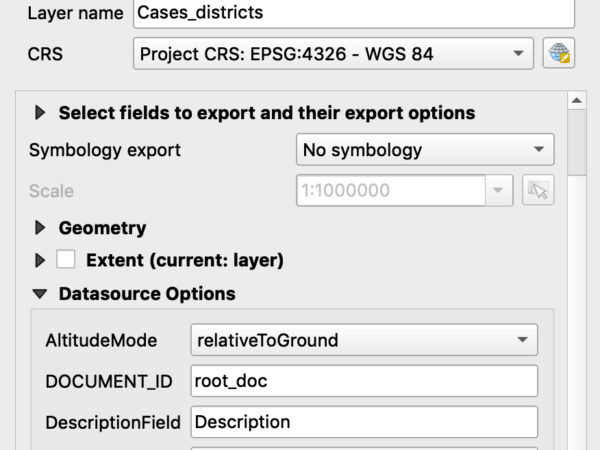This screenshot has width=600, height=450.
Task: Click the scrollbar up arrow
Action: click(x=577, y=101)
